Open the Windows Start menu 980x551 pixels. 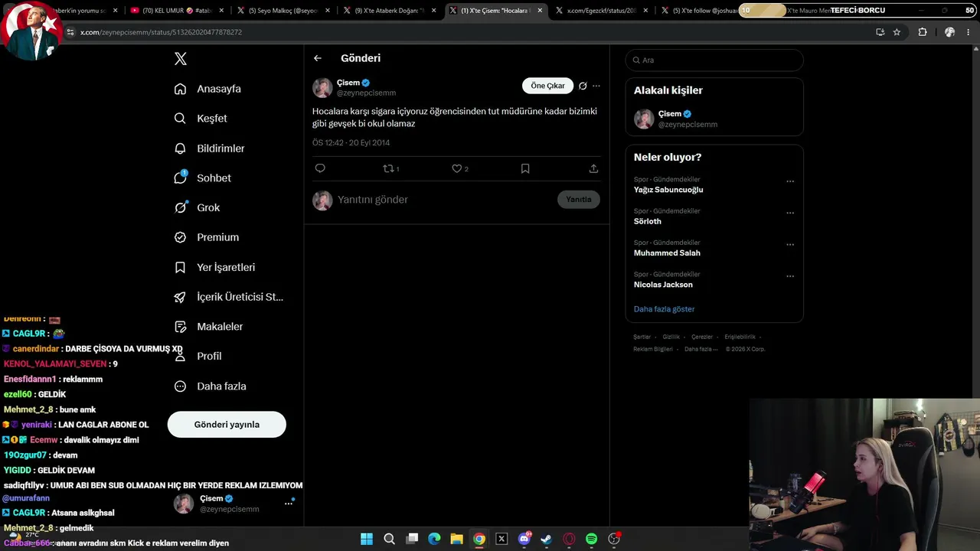[x=367, y=539]
